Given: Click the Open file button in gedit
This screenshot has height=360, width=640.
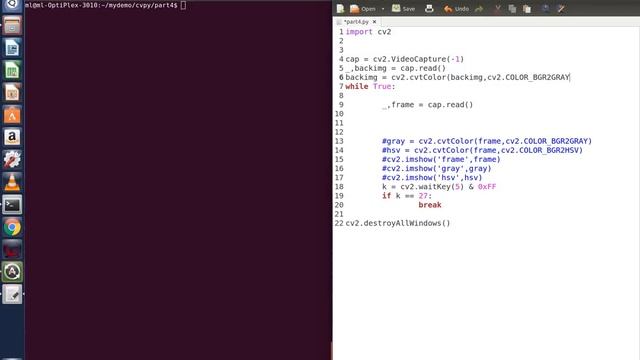Looking at the screenshot, I should (363, 9).
